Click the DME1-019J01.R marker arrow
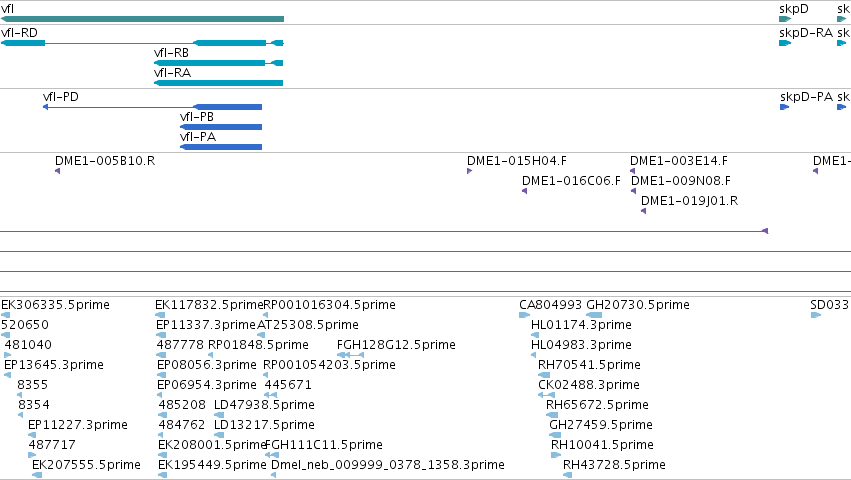This screenshot has height=480, width=851. (644, 211)
